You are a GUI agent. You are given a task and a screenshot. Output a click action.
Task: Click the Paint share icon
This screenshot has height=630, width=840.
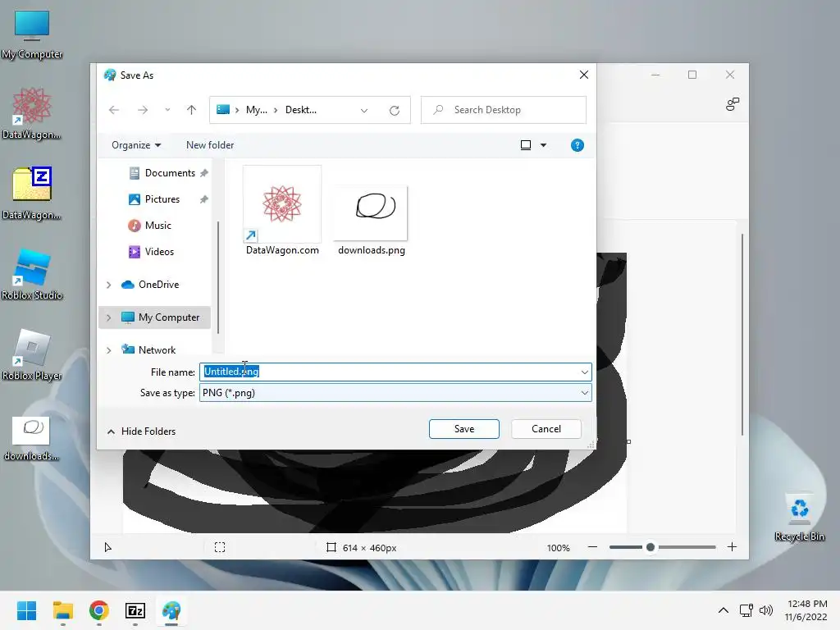733,104
